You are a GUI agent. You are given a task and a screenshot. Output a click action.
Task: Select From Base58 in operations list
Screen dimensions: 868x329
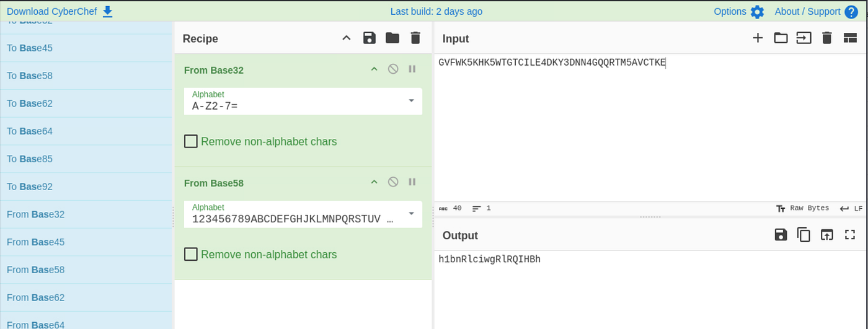click(x=86, y=270)
